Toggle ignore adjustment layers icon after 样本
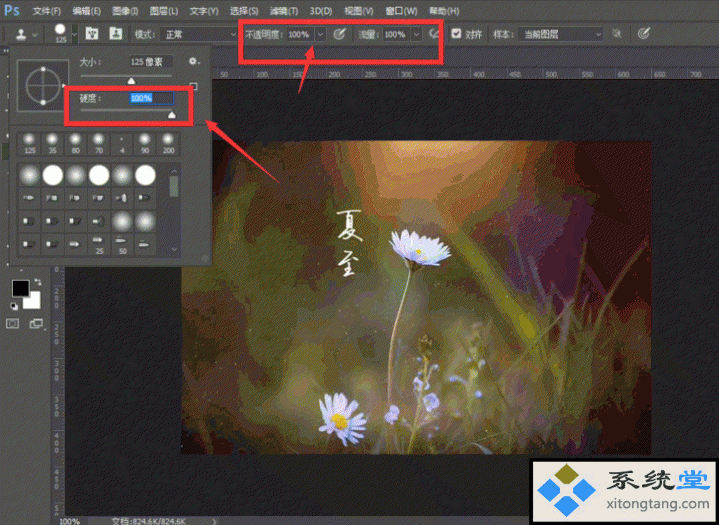The width and height of the screenshot is (719, 525). pyautogui.click(x=617, y=34)
